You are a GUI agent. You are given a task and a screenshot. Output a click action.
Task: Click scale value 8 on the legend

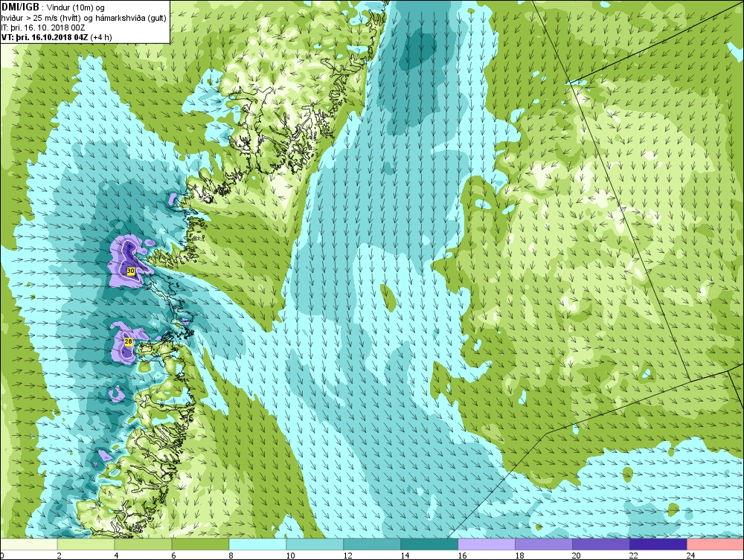point(231,556)
